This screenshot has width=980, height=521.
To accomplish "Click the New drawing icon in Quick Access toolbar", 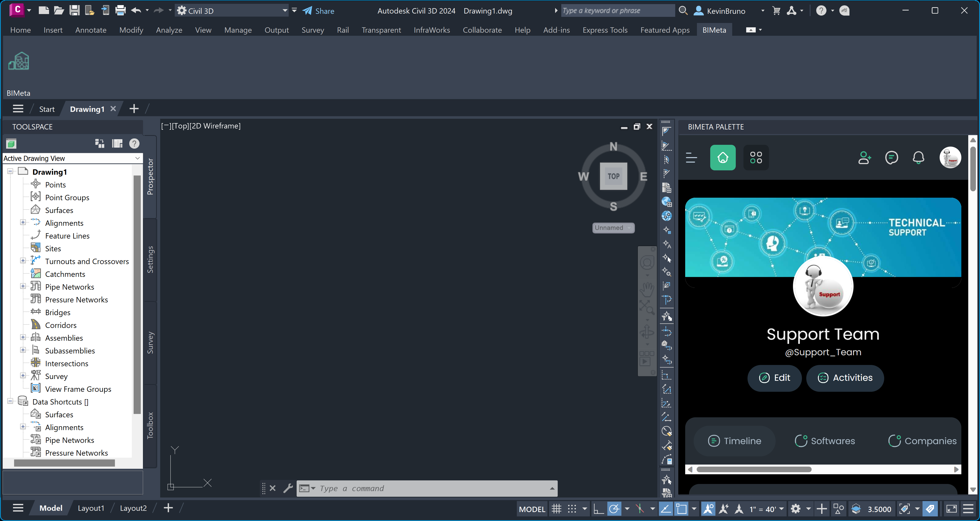I will pos(44,10).
